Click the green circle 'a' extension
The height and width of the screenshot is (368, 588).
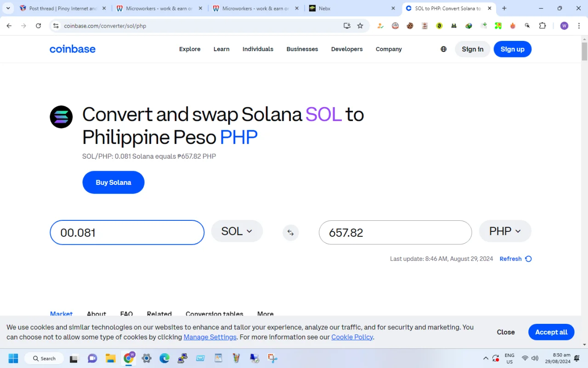pos(439,26)
